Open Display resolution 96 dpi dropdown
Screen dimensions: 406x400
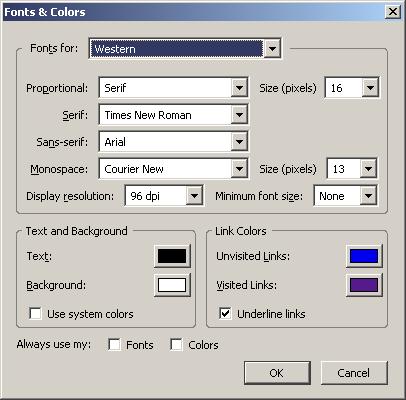pos(164,196)
